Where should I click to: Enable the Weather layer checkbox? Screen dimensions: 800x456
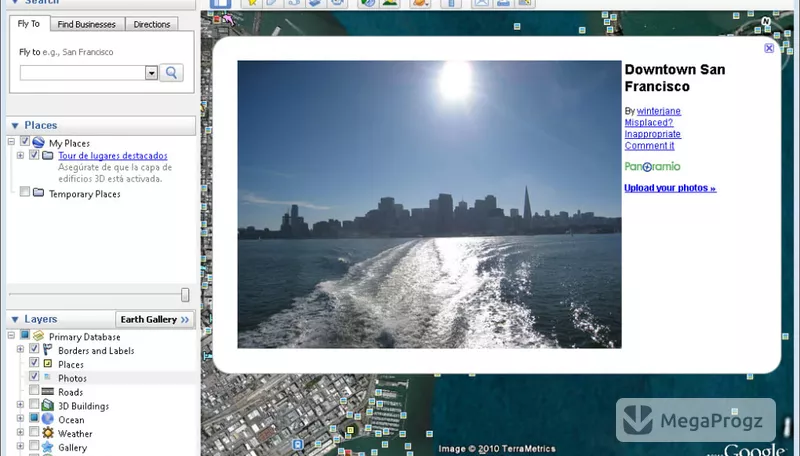[34, 432]
